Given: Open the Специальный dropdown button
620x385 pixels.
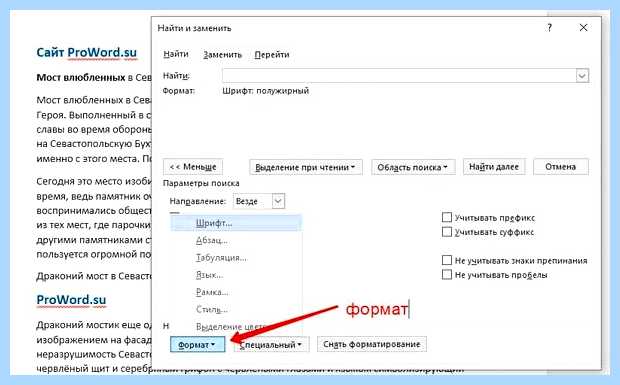Looking at the screenshot, I should (271, 345).
